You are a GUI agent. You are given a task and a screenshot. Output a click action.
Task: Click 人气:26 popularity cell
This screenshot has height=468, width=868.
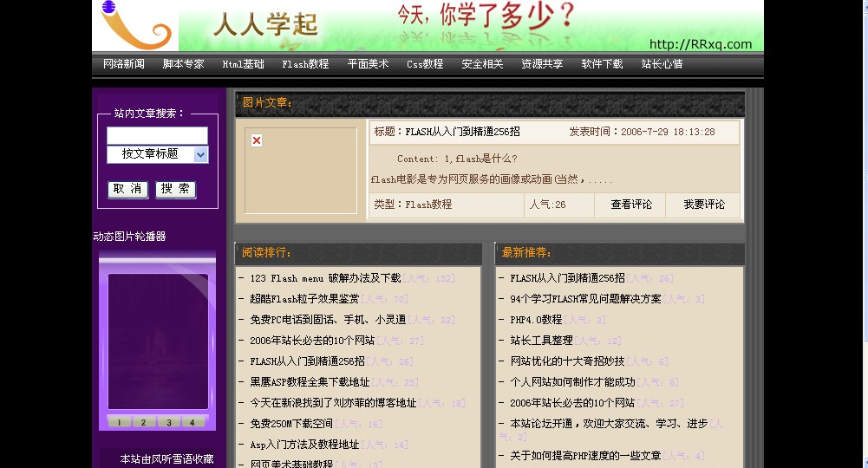pos(547,205)
